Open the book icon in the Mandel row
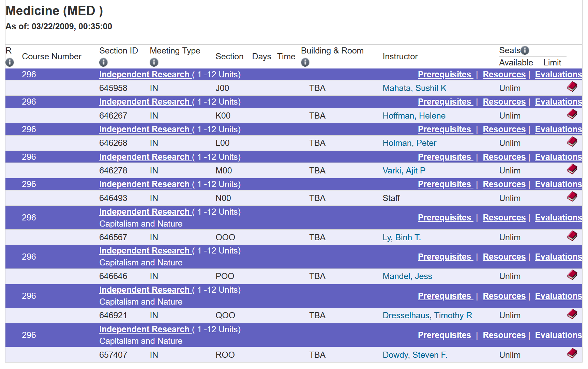Image resolution: width=588 pixels, height=369 pixels. click(572, 275)
